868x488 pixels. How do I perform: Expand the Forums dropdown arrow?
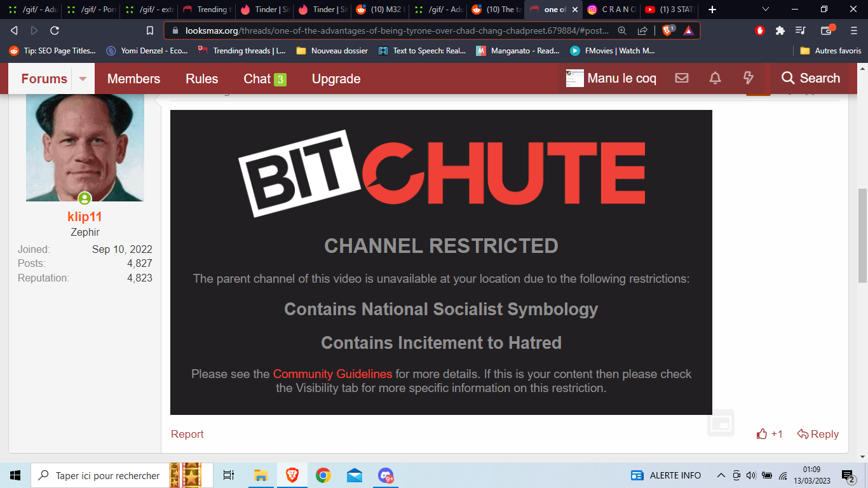pyautogui.click(x=83, y=79)
